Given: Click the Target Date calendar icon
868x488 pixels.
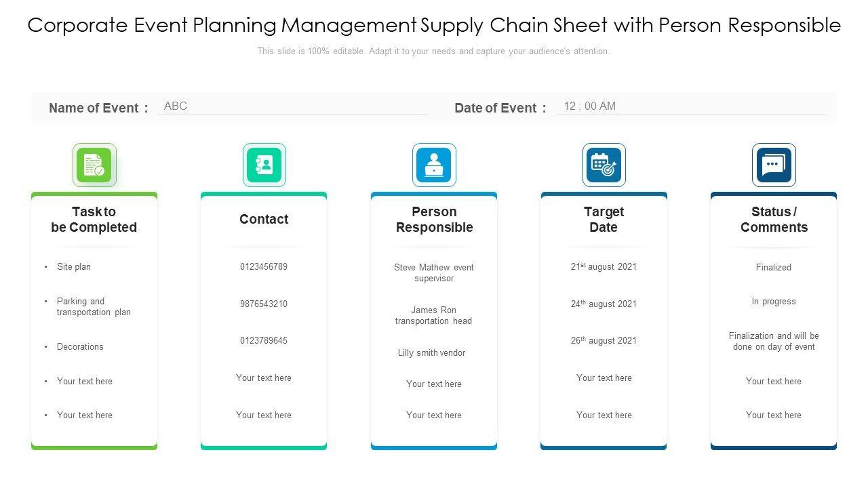Looking at the screenshot, I should pyautogui.click(x=604, y=165).
